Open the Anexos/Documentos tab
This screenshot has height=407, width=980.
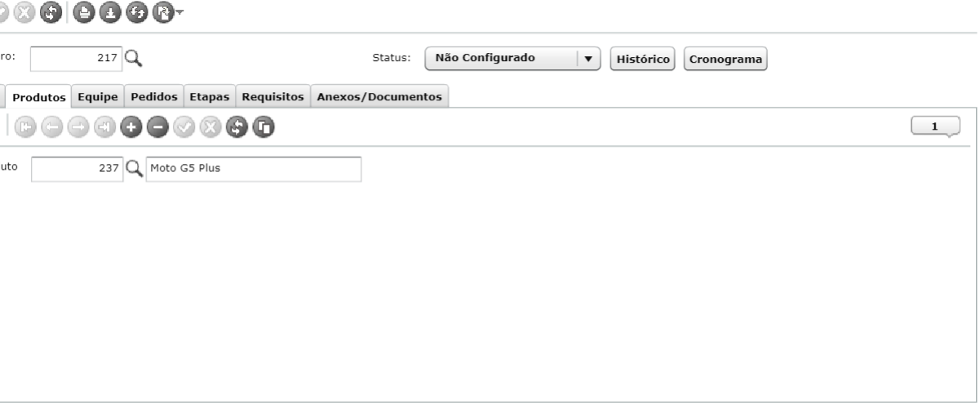coord(379,96)
